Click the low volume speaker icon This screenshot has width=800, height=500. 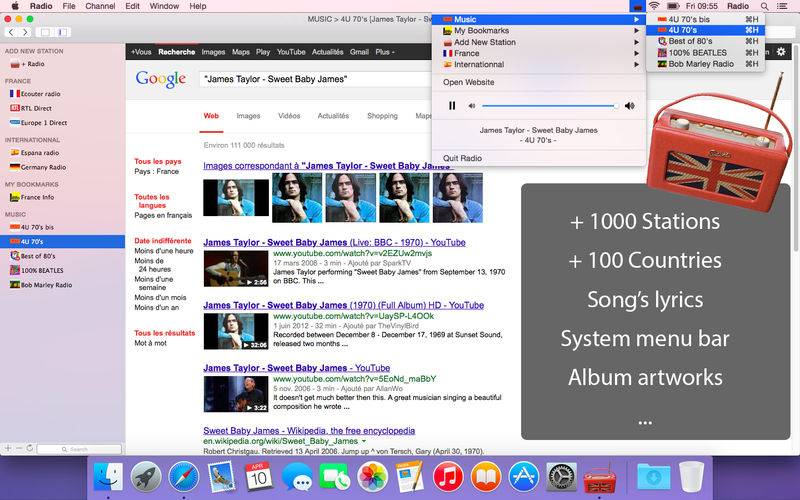pyautogui.click(x=472, y=106)
